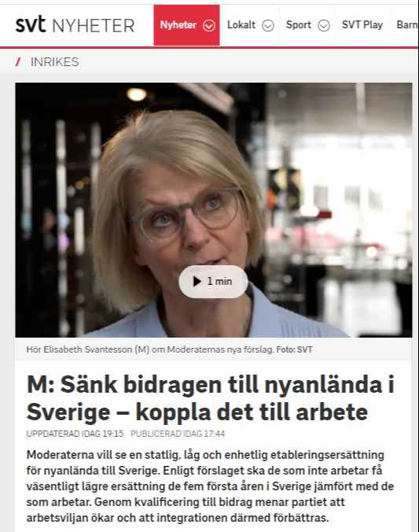419x532 pixels.
Task: Click the 1 min duration label
Action: coord(219,282)
